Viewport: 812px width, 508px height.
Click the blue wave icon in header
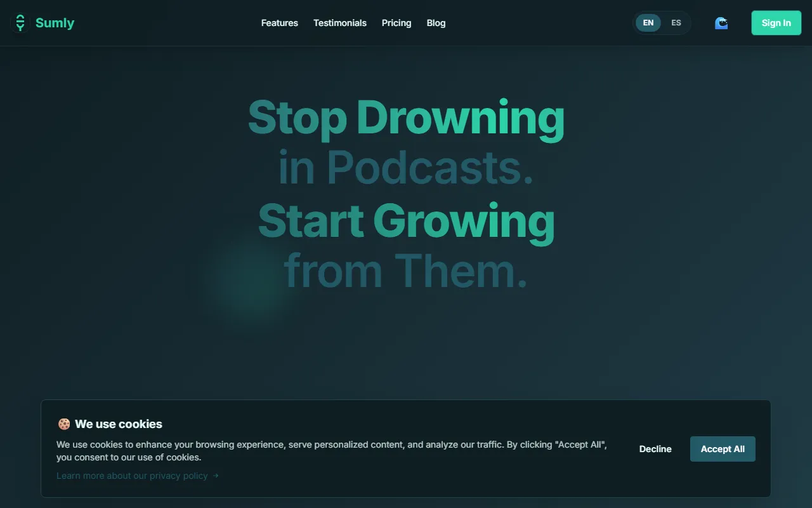coord(721,23)
